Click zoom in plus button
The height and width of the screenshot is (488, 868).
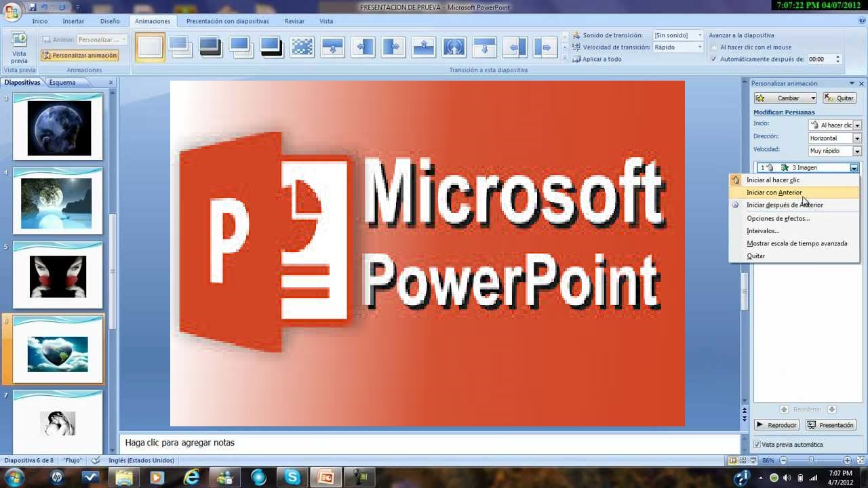pyautogui.click(x=848, y=460)
